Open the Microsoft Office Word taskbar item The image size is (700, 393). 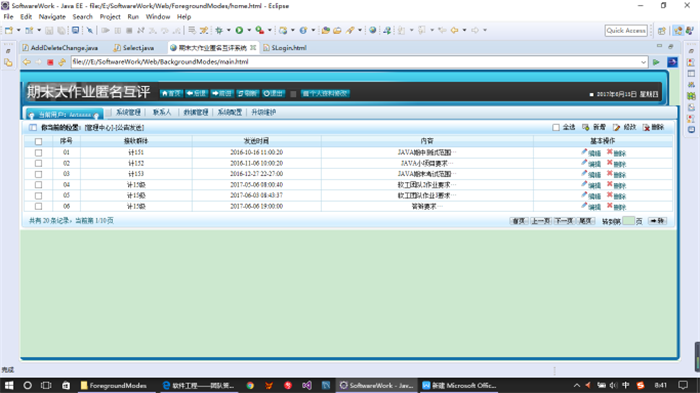460,385
